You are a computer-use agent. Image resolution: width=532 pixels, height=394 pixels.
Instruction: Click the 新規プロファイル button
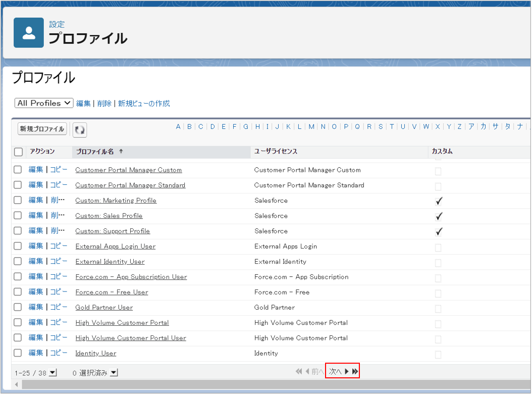tap(42, 129)
